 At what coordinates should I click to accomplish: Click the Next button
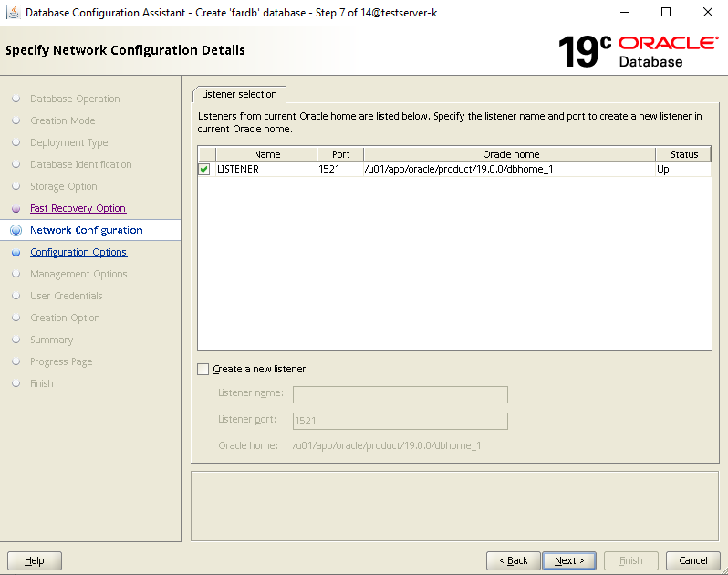(x=569, y=560)
